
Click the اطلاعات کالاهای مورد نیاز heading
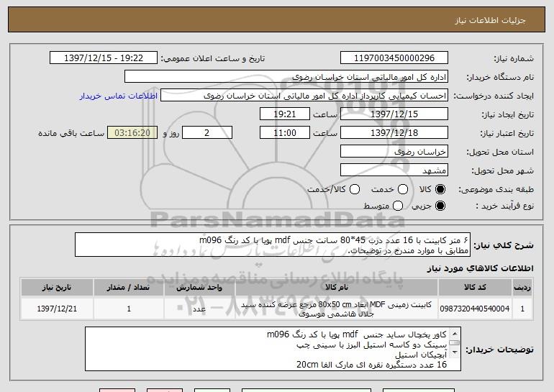[480, 268]
